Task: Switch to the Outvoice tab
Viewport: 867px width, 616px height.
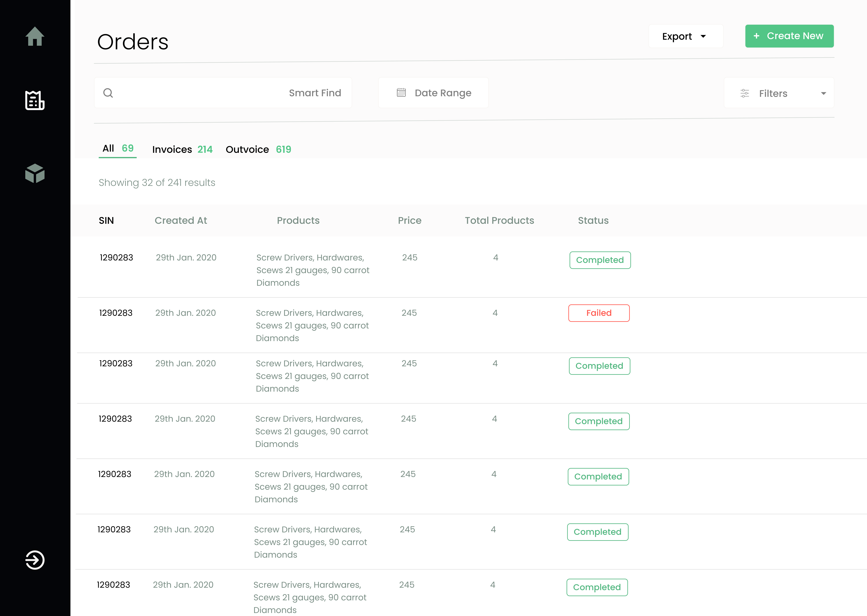Action: pyautogui.click(x=258, y=149)
